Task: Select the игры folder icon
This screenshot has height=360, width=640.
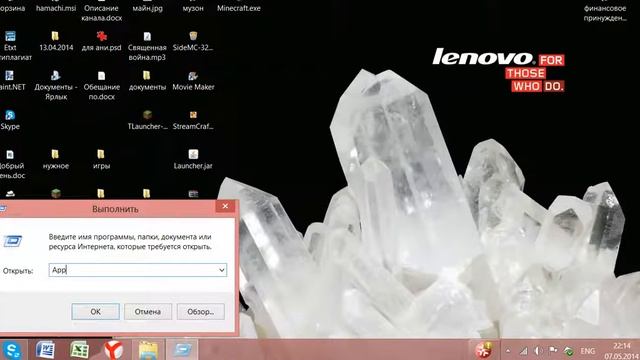Action: (101, 154)
